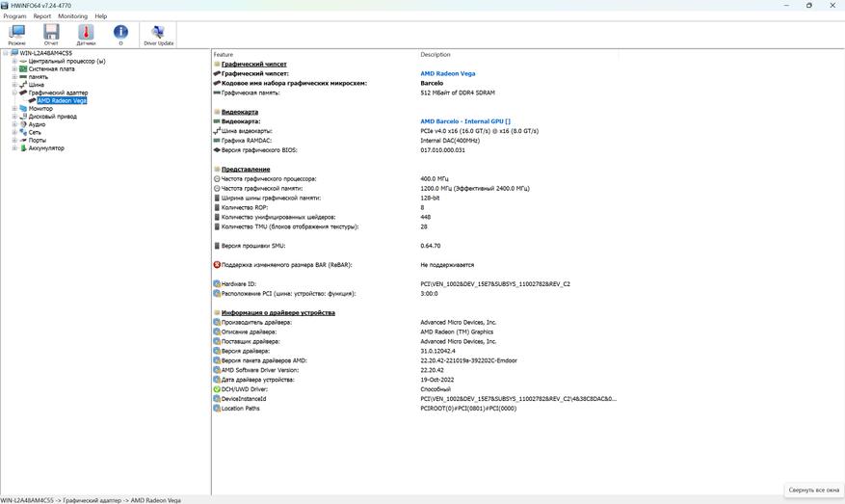Select the Порты tree item
Image resolution: width=845 pixels, height=504 pixels.
[38, 140]
